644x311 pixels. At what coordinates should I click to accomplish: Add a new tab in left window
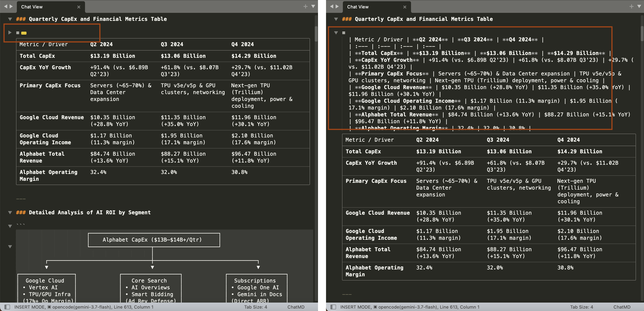(306, 6)
